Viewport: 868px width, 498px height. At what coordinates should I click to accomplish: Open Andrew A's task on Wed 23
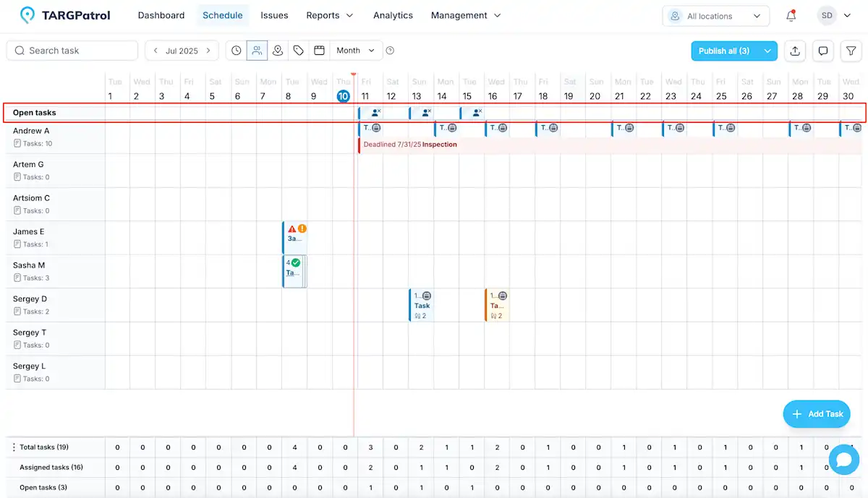[x=674, y=128]
